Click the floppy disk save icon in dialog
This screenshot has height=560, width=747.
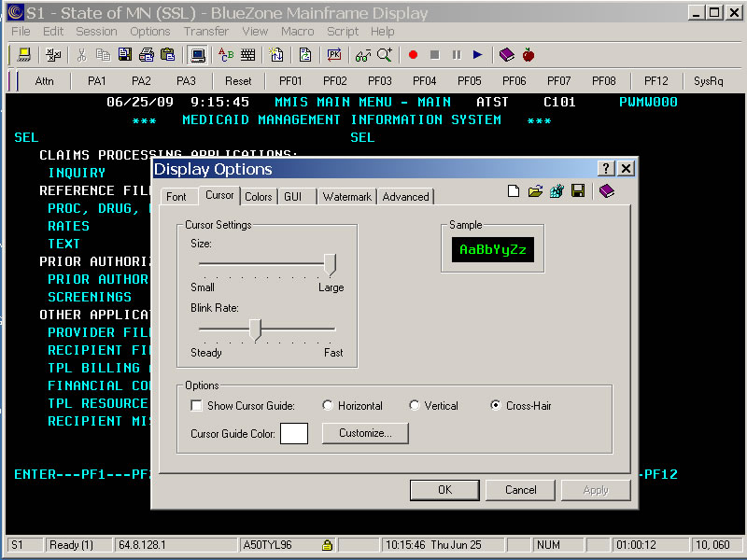coord(578,192)
